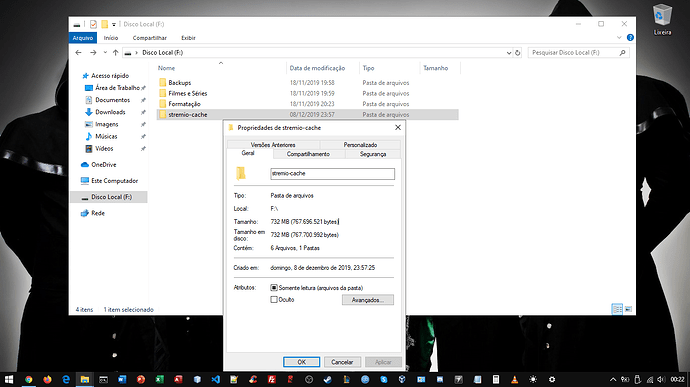Launch Firefox from the taskbar
This screenshot has width=690, height=387.
pyautogui.click(x=47, y=379)
